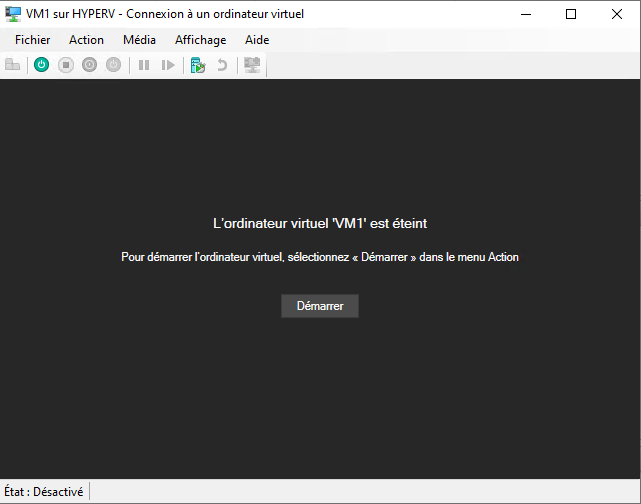Image resolution: width=641 pixels, height=504 pixels.
Task: Open the Fichier menu
Action: [33, 40]
